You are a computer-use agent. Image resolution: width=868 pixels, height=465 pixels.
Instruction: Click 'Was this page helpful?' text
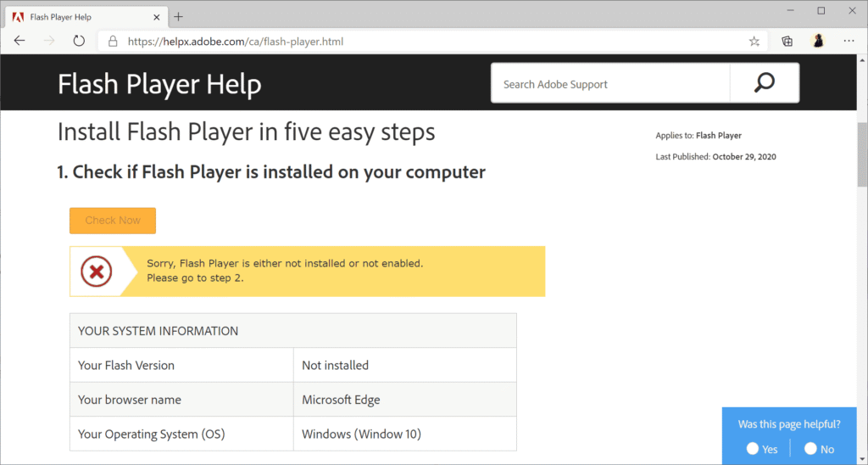789,424
